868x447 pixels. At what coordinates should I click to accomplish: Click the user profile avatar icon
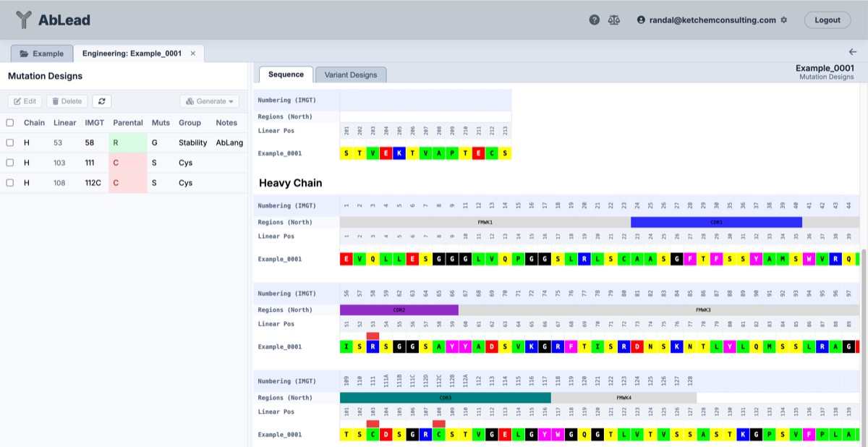(641, 20)
